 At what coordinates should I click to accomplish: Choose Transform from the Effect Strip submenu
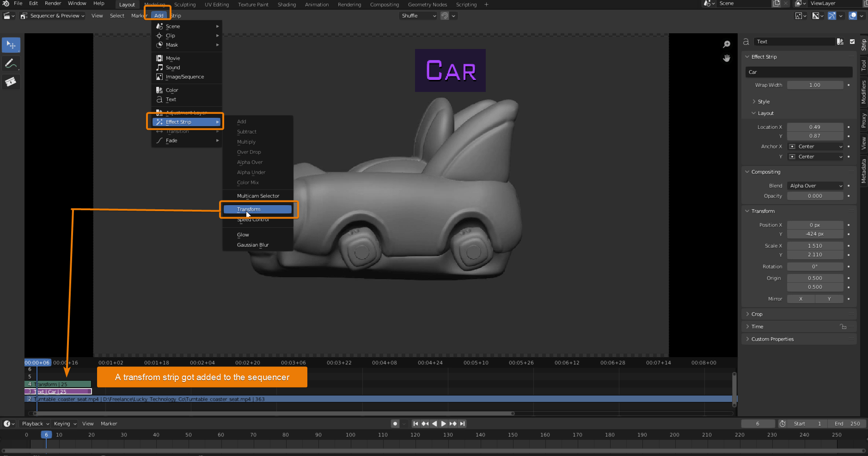click(x=257, y=209)
